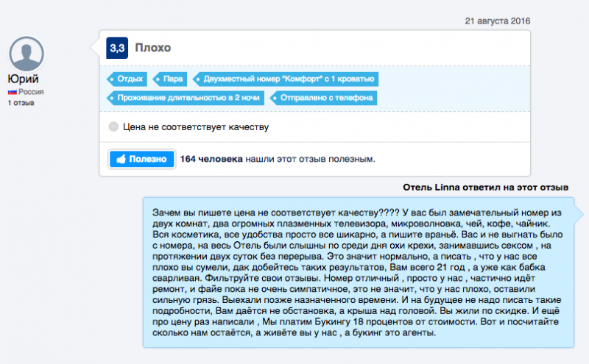Click the 3,3 rating score badge
Viewport: 589px width, 364px height.
click(117, 48)
